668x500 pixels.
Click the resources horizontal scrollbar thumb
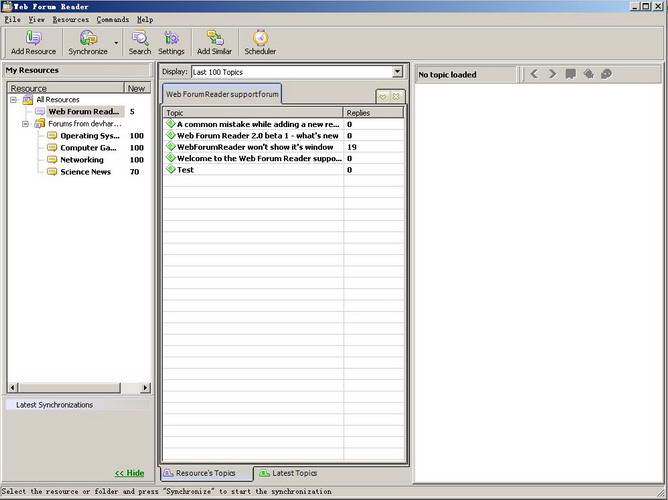[x=69, y=388]
